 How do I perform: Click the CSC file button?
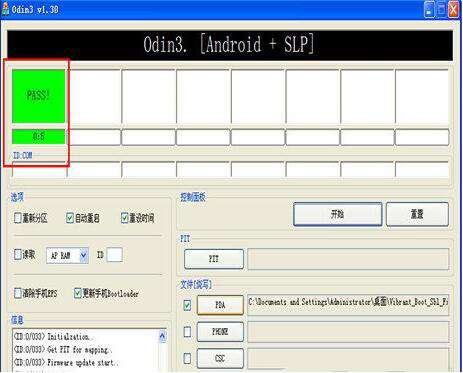click(220, 358)
